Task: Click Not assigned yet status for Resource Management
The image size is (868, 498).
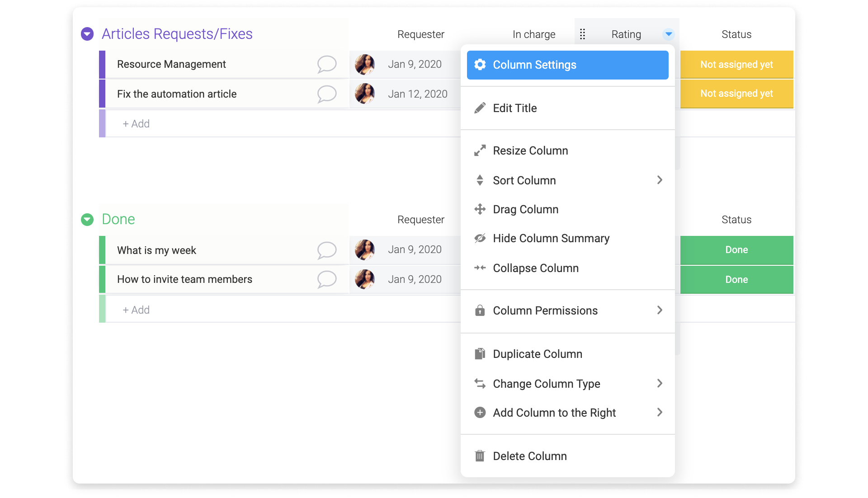Action: coord(736,64)
